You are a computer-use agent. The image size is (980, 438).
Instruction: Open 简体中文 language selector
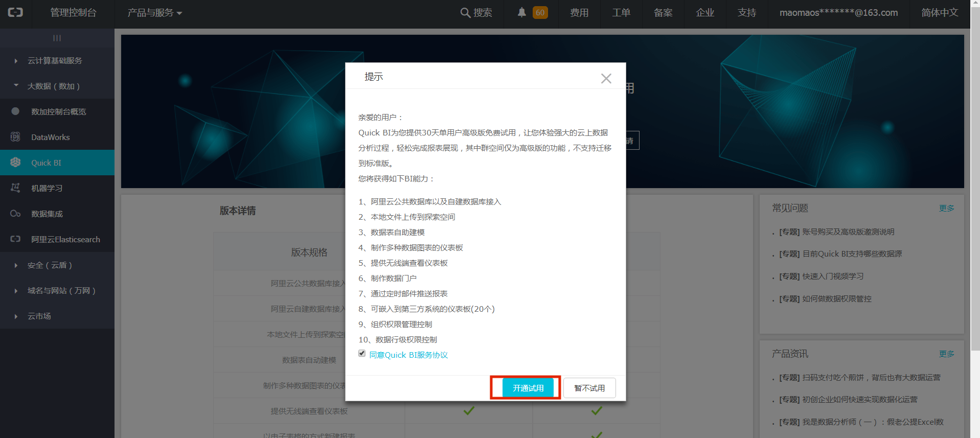[x=940, y=13]
